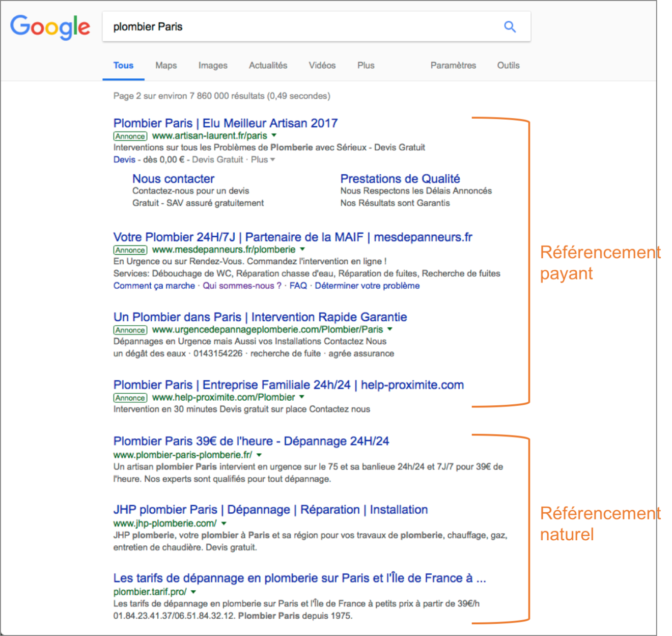Expand the Plus menu in search tabs
The height and width of the screenshot is (636, 672).
tap(366, 65)
